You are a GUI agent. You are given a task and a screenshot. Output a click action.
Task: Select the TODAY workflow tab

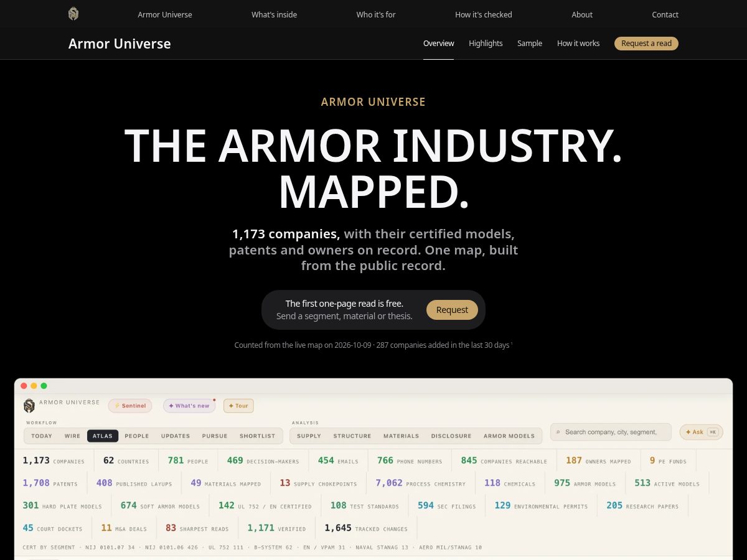[42, 436]
